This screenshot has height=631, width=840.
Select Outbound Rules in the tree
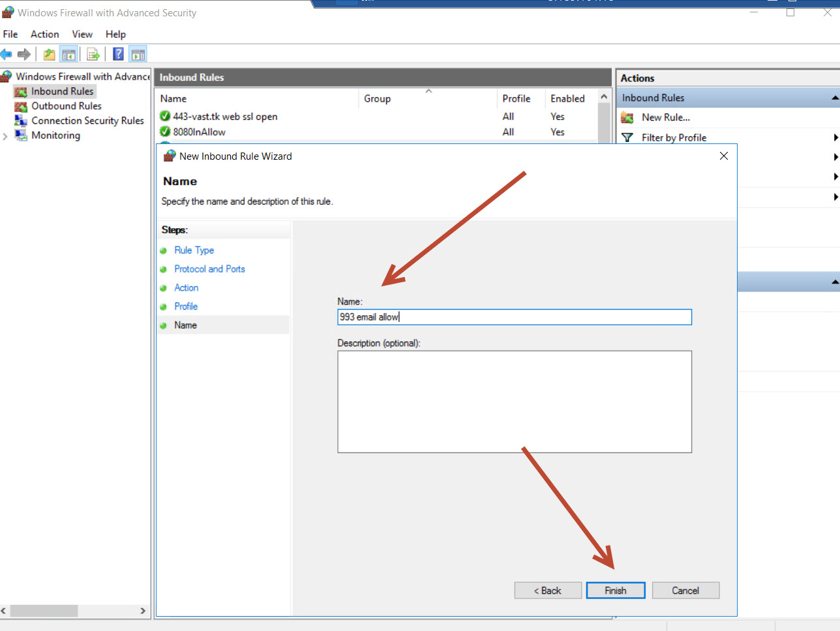[67, 106]
